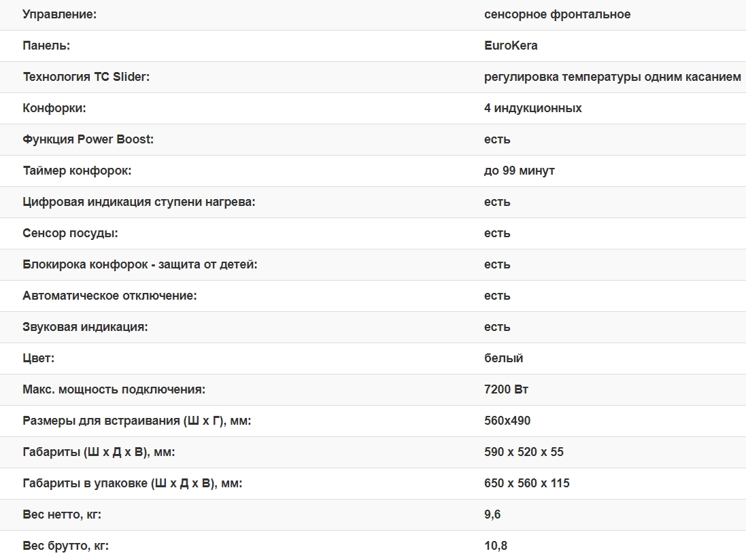Click the "590 x 520 x 55" value

point(524,452)
